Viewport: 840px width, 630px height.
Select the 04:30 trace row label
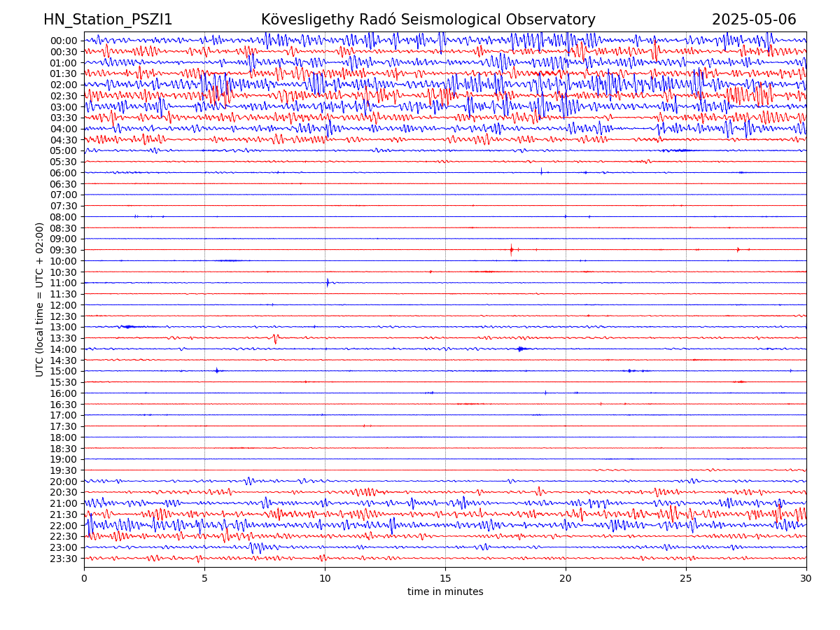pos(64,140)
